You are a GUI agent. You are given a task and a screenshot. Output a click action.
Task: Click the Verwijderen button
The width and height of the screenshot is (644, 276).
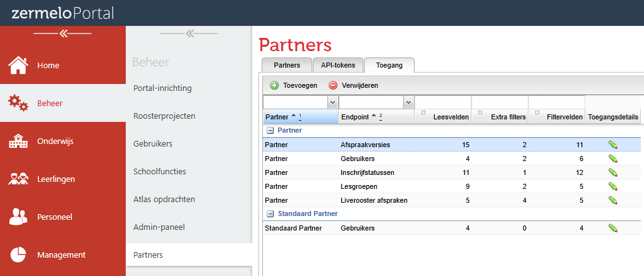pos(353,85)
